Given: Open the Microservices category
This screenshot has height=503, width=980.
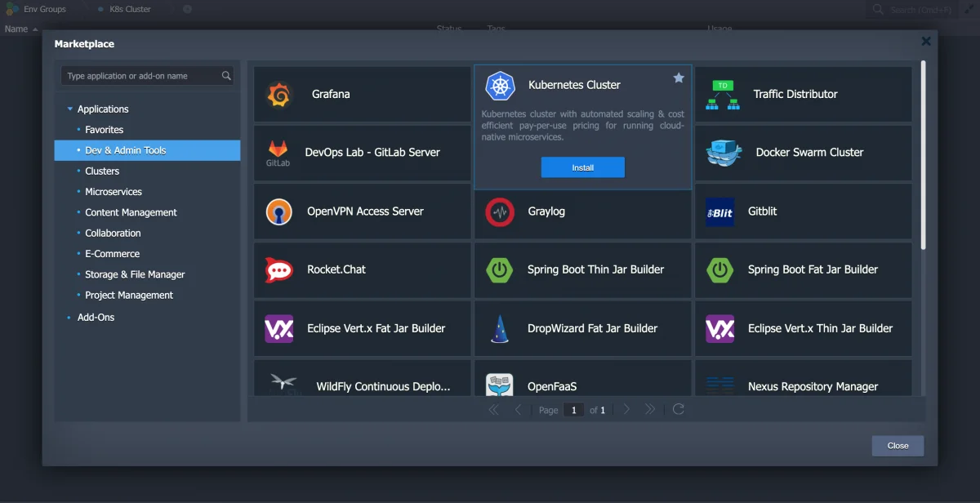Looking at the screenshot, I should (114, 192).
